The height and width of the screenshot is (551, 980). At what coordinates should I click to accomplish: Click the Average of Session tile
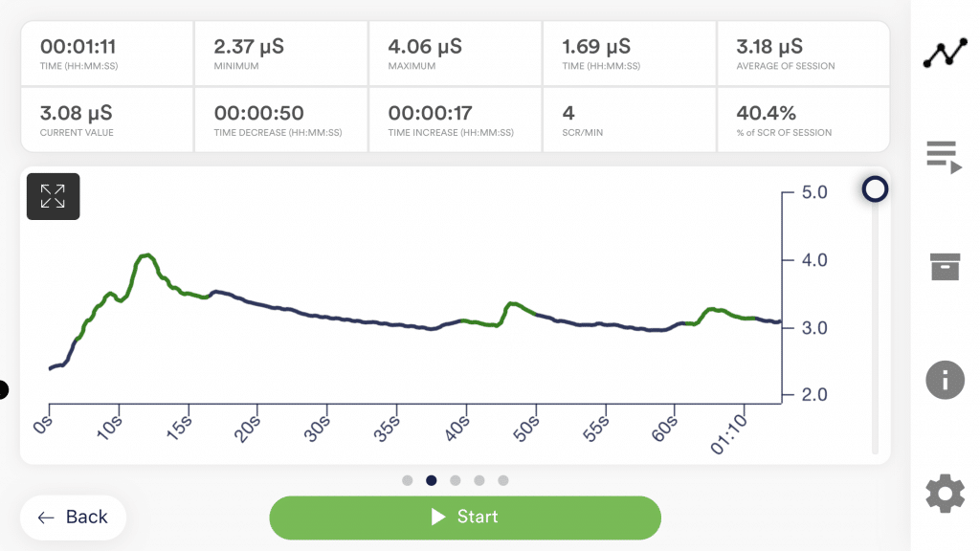click(803, 54)
